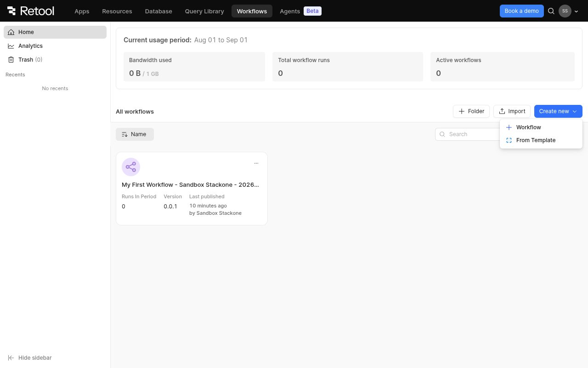Click the Current usage period label
Image resolution: width=588 pixels, height=368 pixels.
pos(158,40)
